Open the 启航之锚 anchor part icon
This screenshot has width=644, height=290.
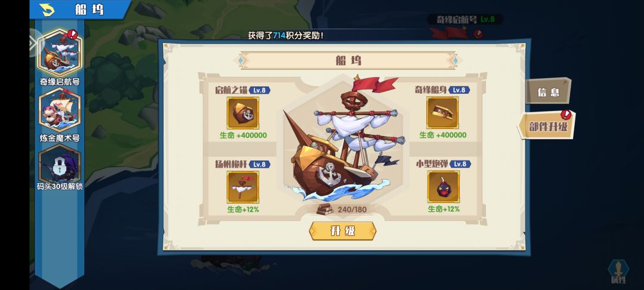(x=243, y=113)
